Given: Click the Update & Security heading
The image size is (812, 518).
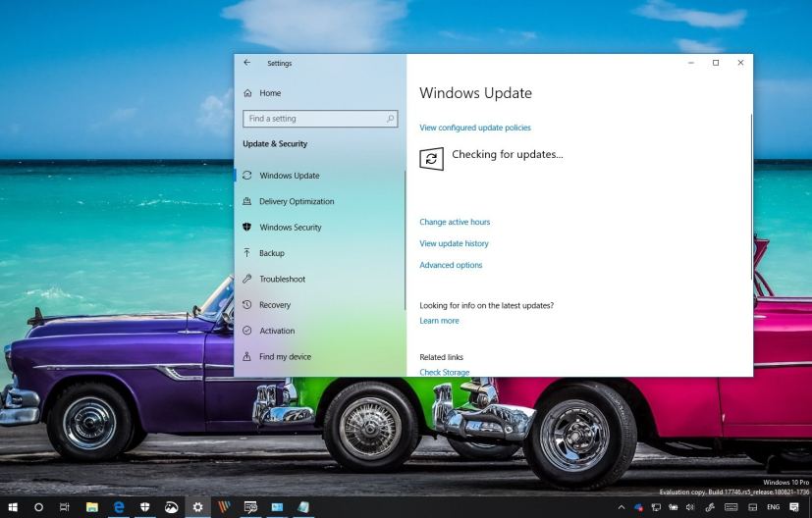Looking at the screenshot, I should 275,144.
